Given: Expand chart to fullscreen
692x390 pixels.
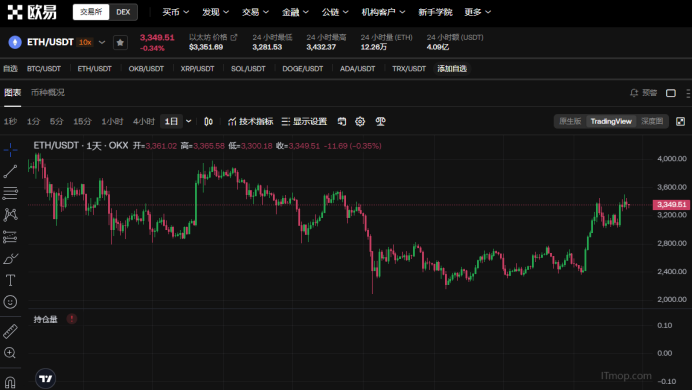Looking at the screenshot, I should pyautogui.click(x=681, y=121).
